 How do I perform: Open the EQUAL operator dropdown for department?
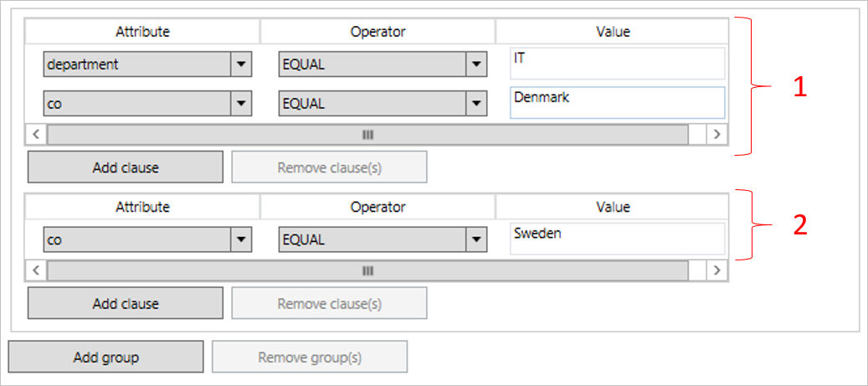(476, 64)
